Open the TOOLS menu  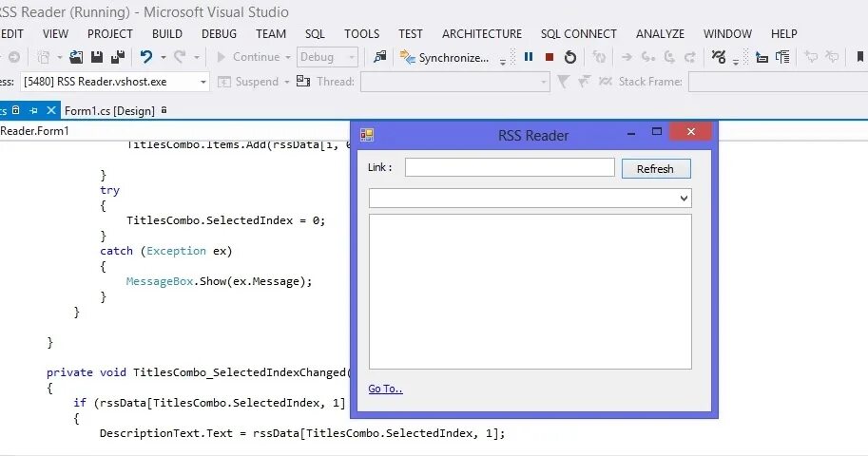click(362, 34)
